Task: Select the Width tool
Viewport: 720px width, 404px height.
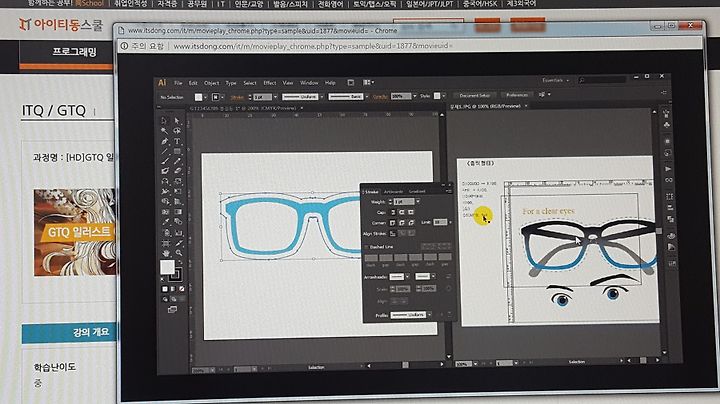Action: [x=165, y=191]
